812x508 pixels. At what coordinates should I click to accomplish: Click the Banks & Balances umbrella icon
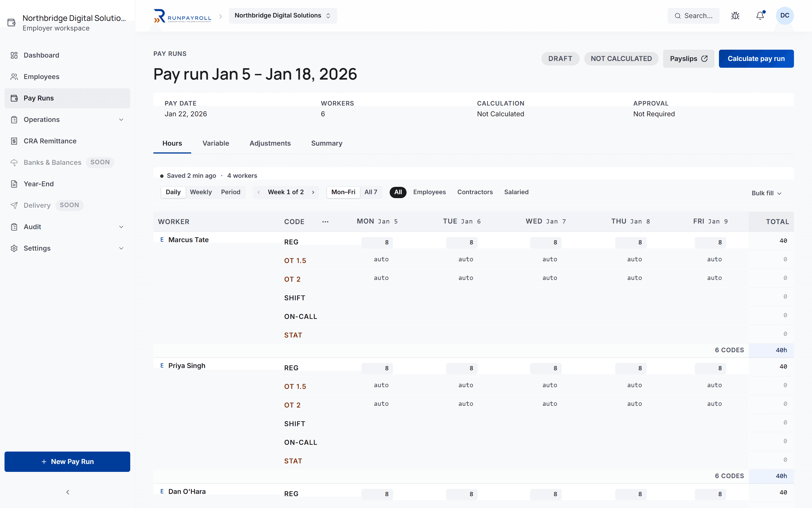[14, 163]
